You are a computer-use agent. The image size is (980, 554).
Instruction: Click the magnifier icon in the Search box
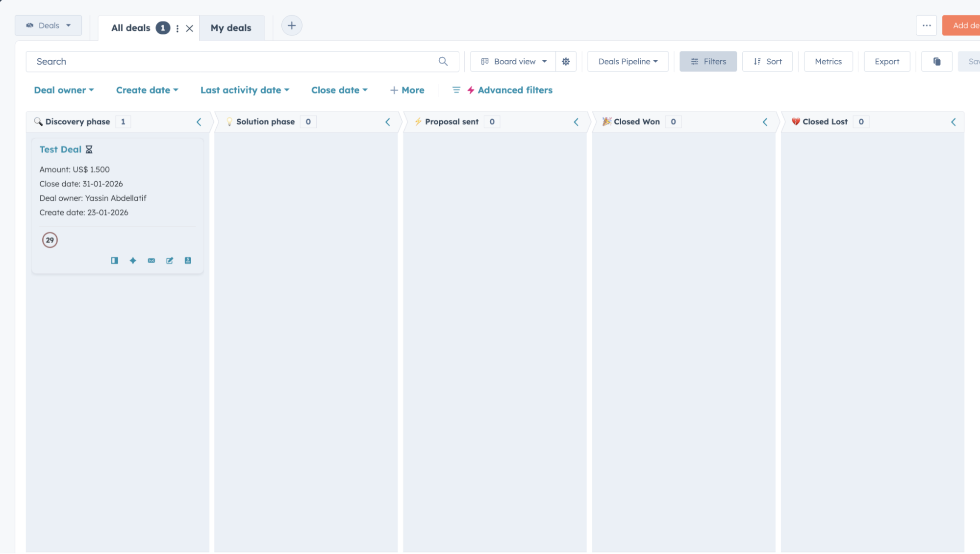(443, 61)
